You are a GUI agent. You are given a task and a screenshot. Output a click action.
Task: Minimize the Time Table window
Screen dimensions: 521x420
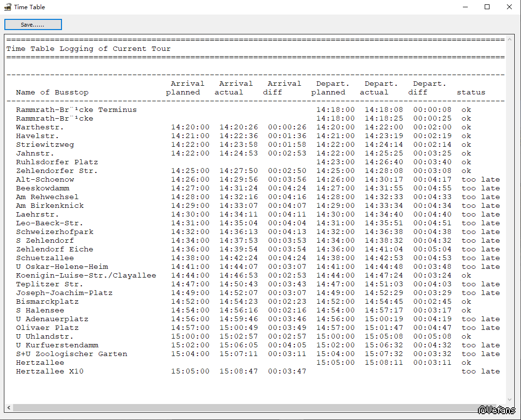[x=465, y=7]
